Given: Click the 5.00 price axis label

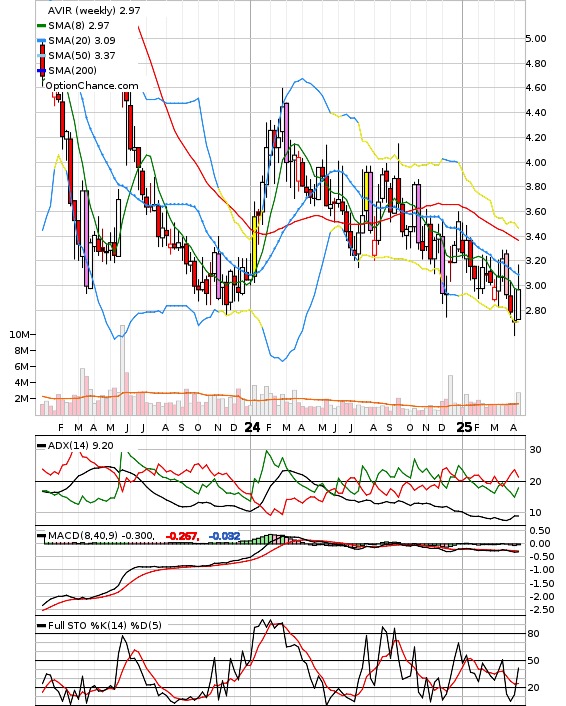Looking at the screenshot, I should (536, 39).
